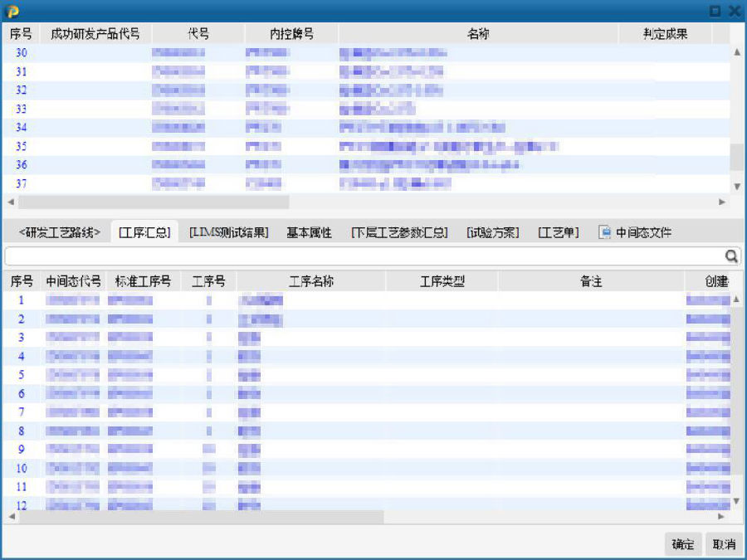Select the [LIMS测试结果] tab
Viewport: 747px width, 560px height.
pos(228,233)
